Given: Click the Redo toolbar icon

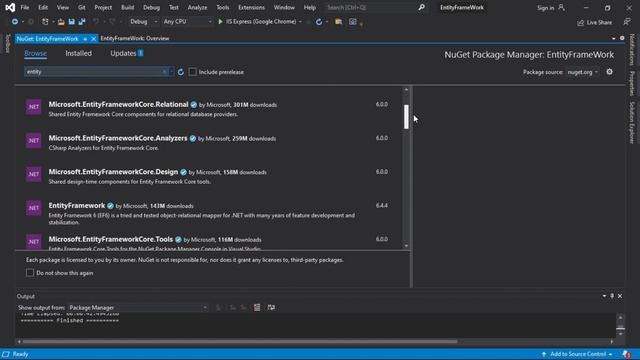Looking at the screenshot, I should click(112, 22).
